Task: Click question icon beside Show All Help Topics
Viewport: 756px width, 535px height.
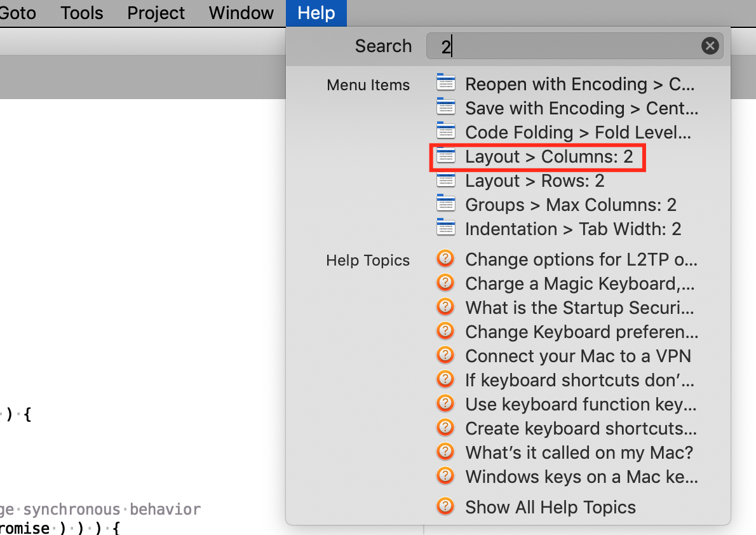Action: coord(445,506)
